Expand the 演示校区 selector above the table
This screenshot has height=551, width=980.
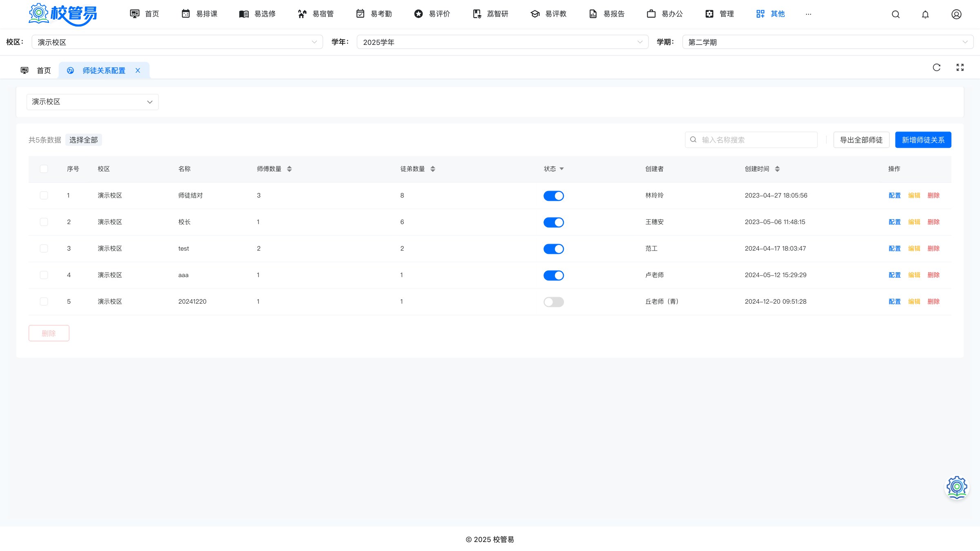pos(92,102)
